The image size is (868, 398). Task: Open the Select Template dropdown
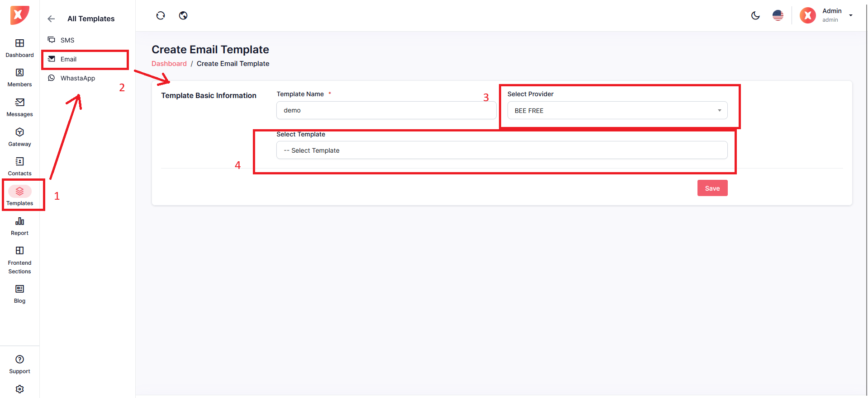502,150
